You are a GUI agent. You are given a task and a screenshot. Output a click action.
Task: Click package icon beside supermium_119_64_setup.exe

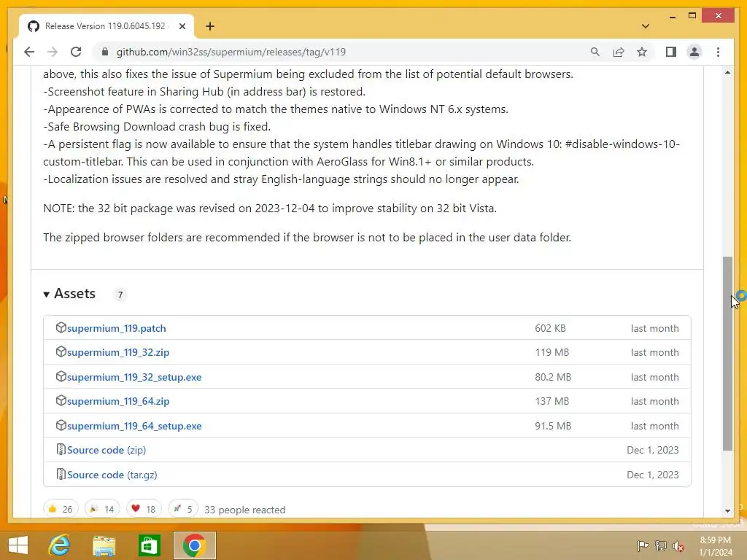[x=61, y=425]
